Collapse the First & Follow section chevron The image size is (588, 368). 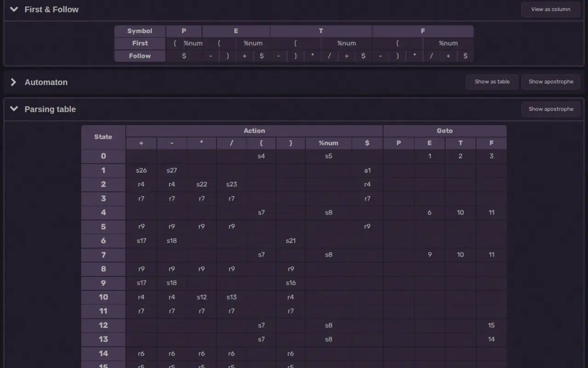tap(14, 9)
